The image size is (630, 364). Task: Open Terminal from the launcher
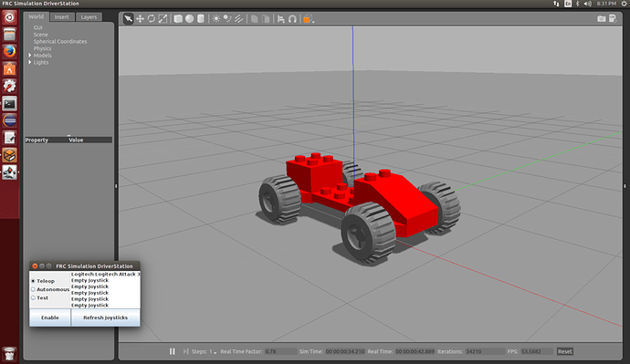9,103
